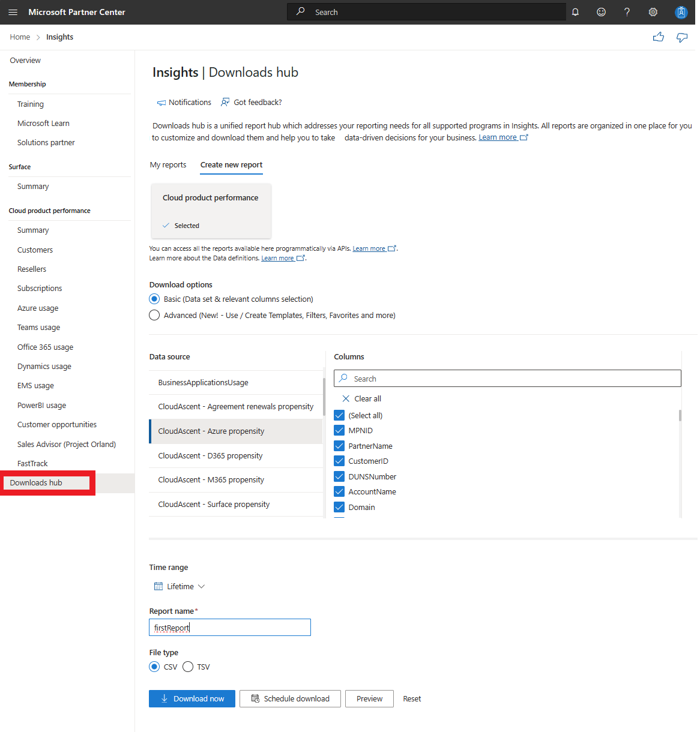Screen dimensions: 700x732
Task: Open Downloads hub in sidebar
Action: pos(36,483)
